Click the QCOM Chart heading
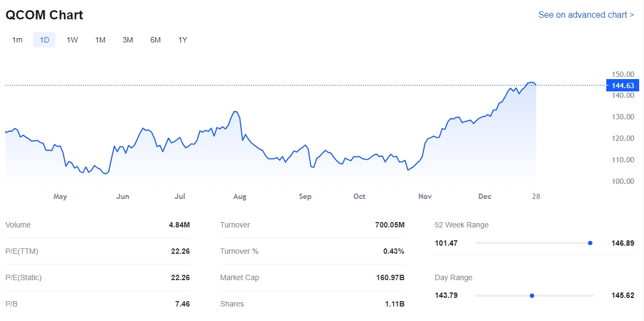This screenshot has height=321, width=644. click(x=44, y=15)
